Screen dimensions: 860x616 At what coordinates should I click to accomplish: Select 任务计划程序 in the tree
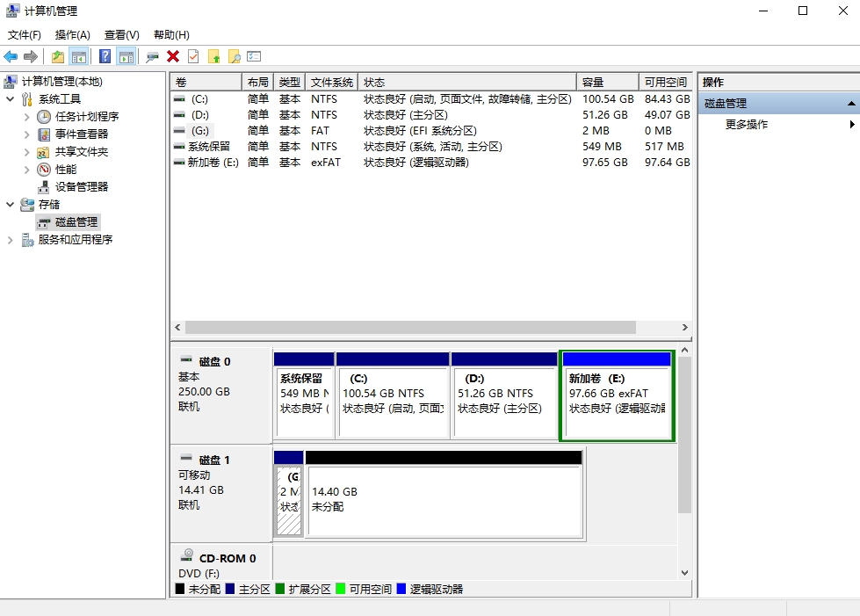(87, 116)
